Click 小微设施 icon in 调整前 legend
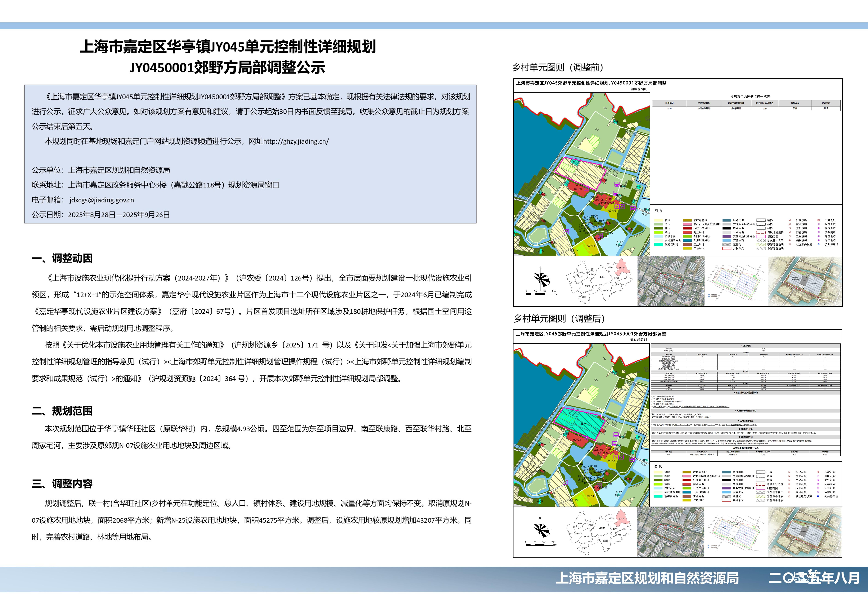This screenshot has height=613, width=868. coord(819,220)
